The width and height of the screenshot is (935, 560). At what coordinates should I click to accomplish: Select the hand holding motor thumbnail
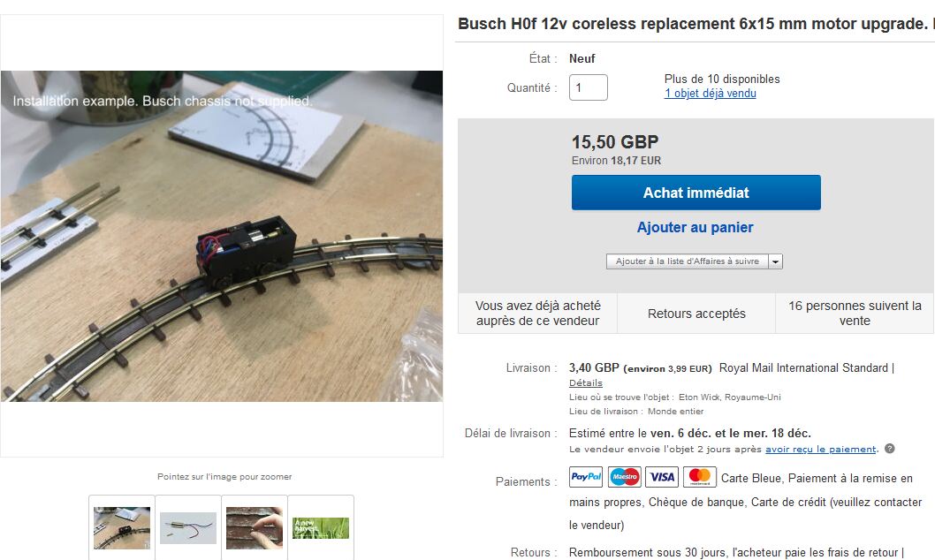(x=254, y=528)
